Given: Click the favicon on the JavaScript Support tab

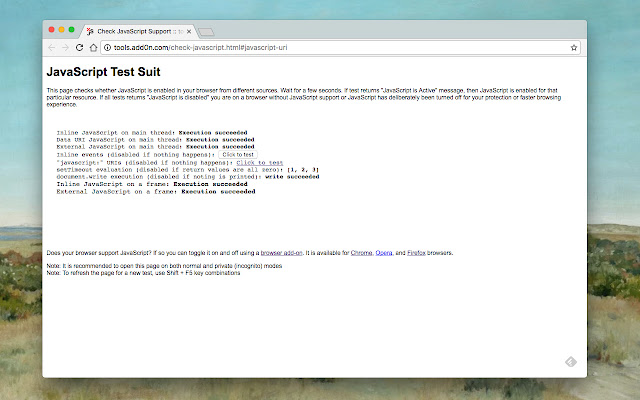Looking at the screenshot, I should (x=91, y=31).
